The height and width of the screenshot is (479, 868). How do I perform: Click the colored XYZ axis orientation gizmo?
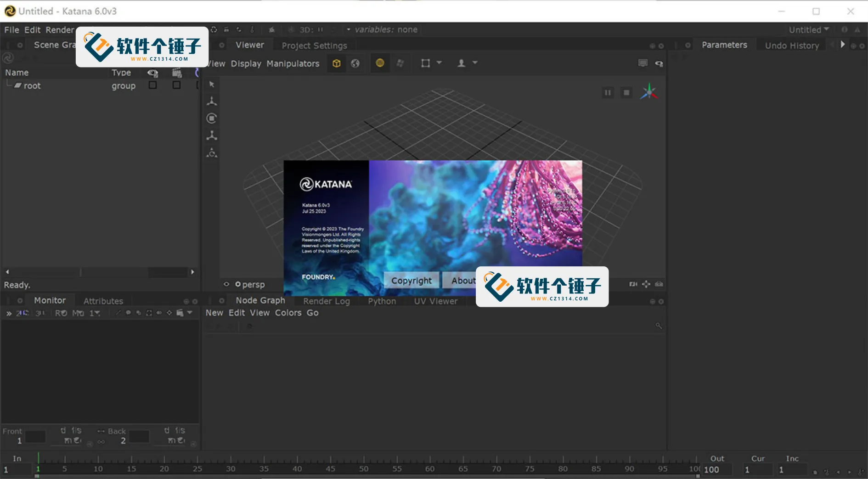[x=649, y=92]
